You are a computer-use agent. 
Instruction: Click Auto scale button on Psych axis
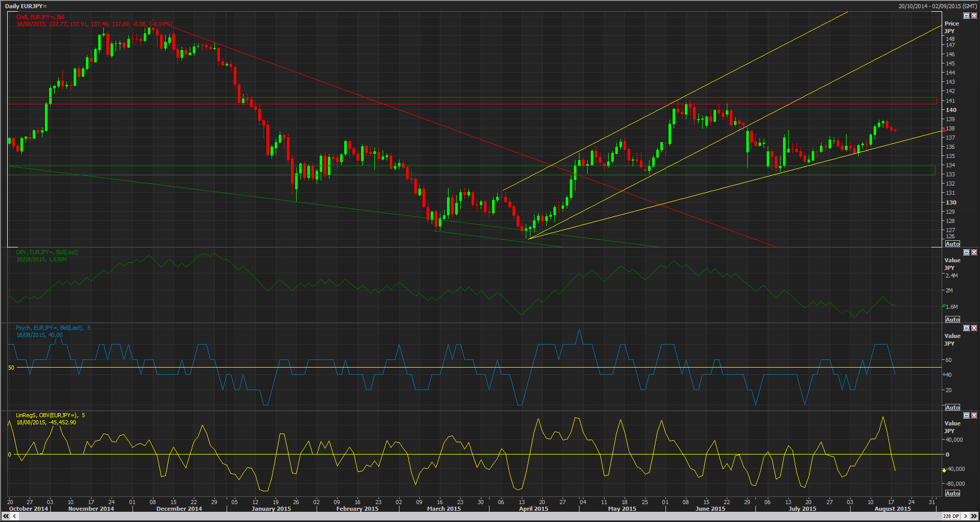tap(952, 407)
